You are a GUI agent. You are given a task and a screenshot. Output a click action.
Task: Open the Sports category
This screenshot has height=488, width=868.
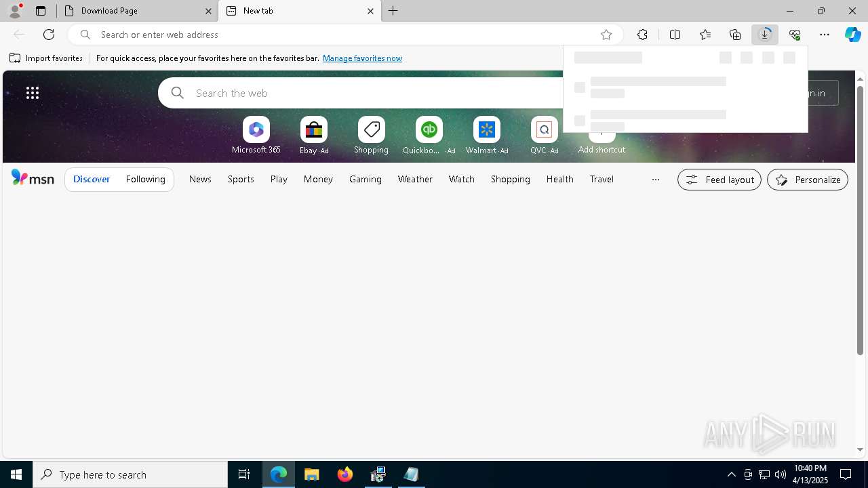click(241, 179)
